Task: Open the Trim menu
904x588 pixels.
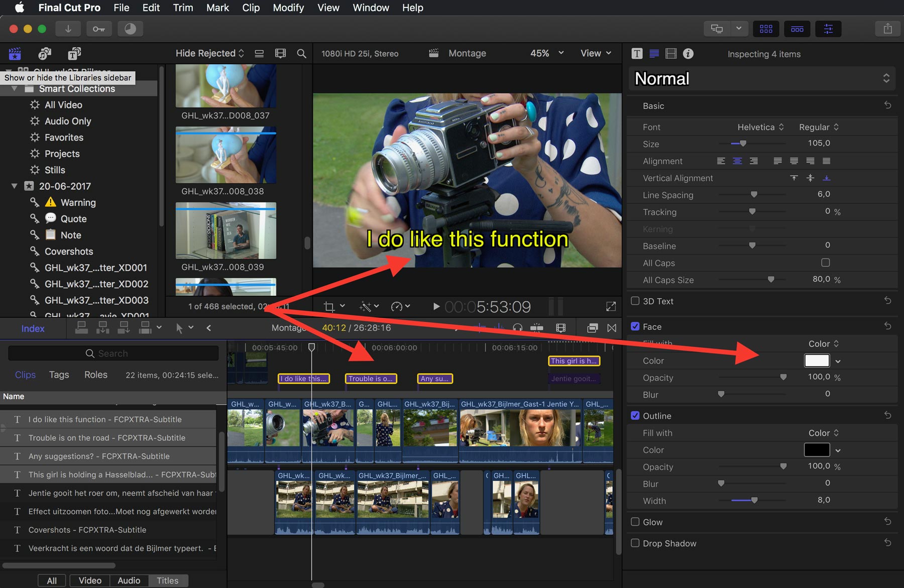Action: point(183,8)
